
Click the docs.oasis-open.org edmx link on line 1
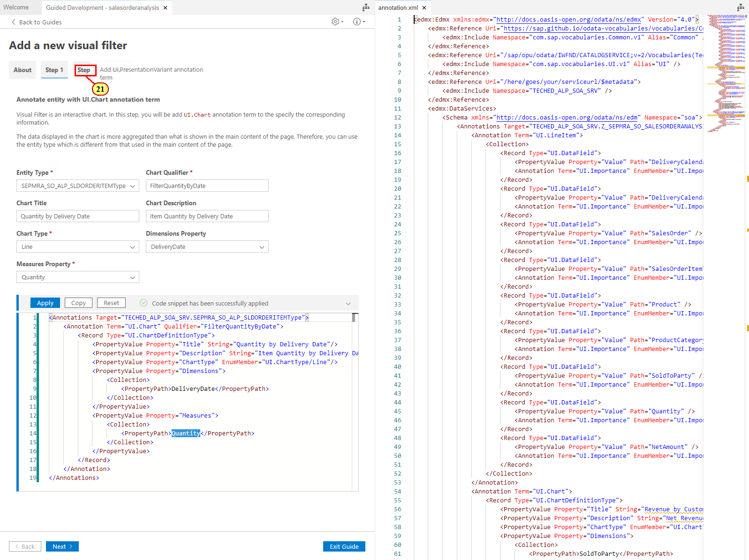tap(568, 19)
